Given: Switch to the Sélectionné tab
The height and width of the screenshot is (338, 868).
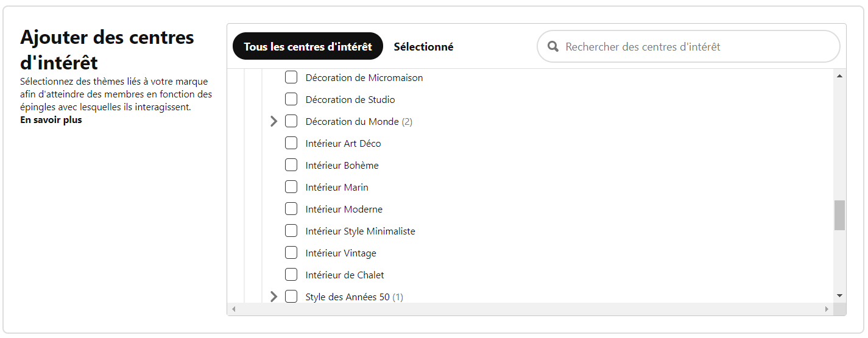Looking at the screenshot, I should pyautogui.click(x=423, y=47).
